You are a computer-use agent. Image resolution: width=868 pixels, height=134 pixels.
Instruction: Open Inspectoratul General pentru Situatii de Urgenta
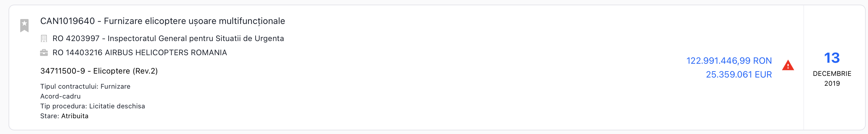click(x=196, y=38)
